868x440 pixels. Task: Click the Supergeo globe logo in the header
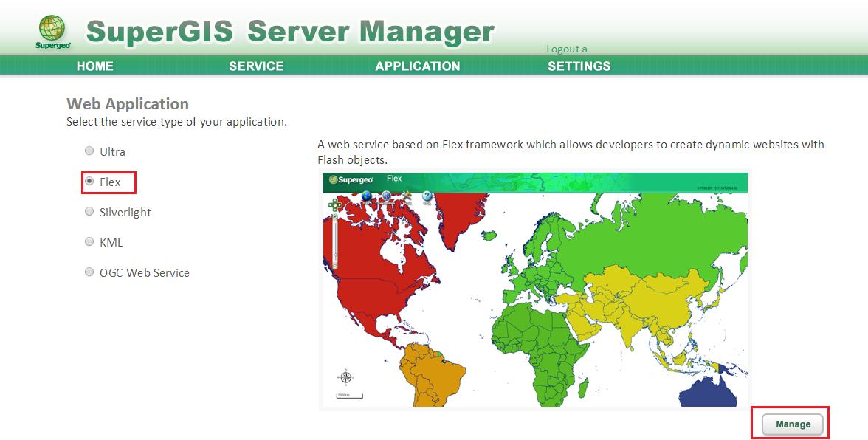(x=52, y=32)
